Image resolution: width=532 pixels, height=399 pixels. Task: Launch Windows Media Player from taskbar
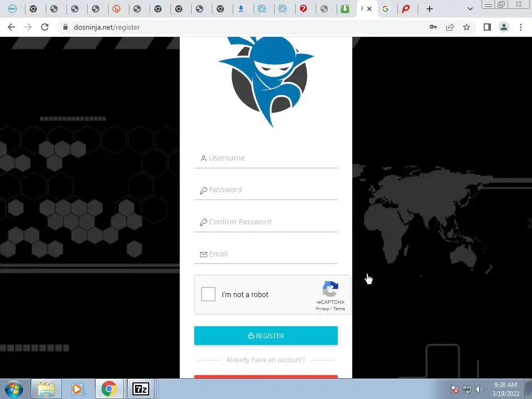77,389
